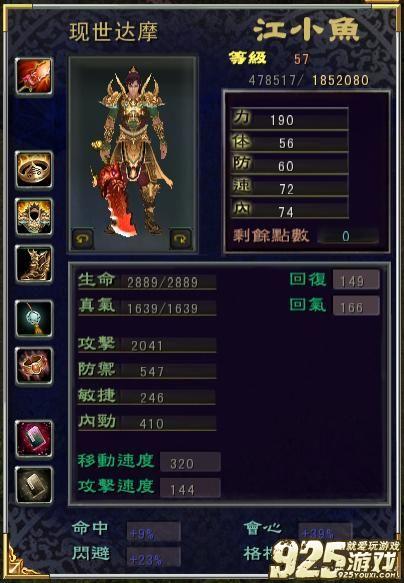The width and height of the screenshot is (404, 583).
Task: Click the 剩餘點數 remaining points field
Action: tap(348, 236)
